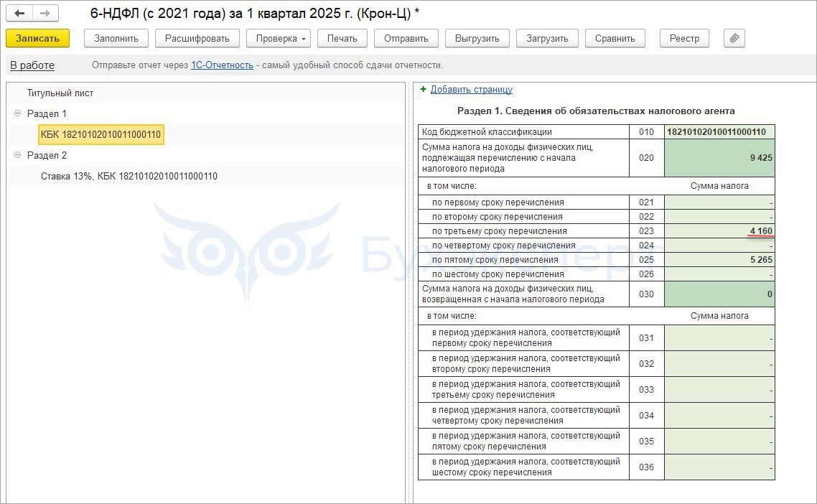Click the line 026 amount cell
This screenshot has width=817, height=504.
click(719, 274)
